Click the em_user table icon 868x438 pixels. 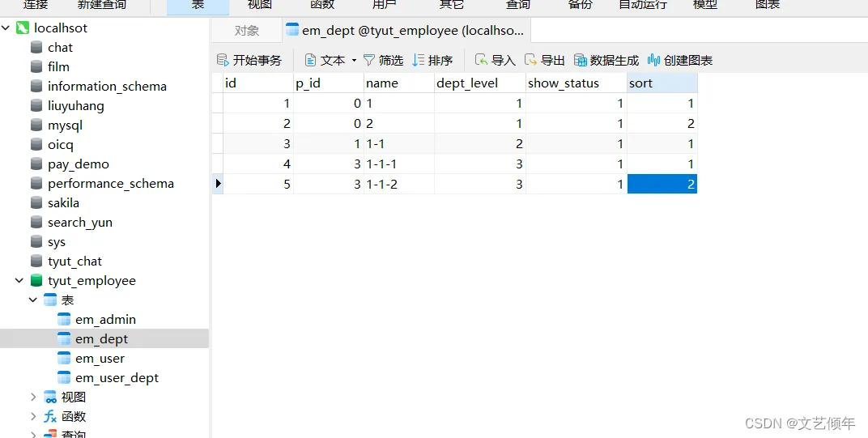point(64,359)
